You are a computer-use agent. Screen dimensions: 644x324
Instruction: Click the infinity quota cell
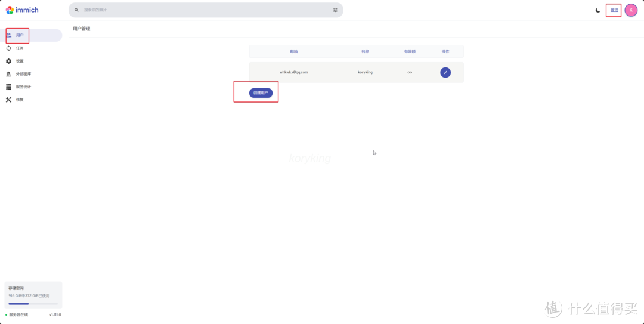(410, 72)
